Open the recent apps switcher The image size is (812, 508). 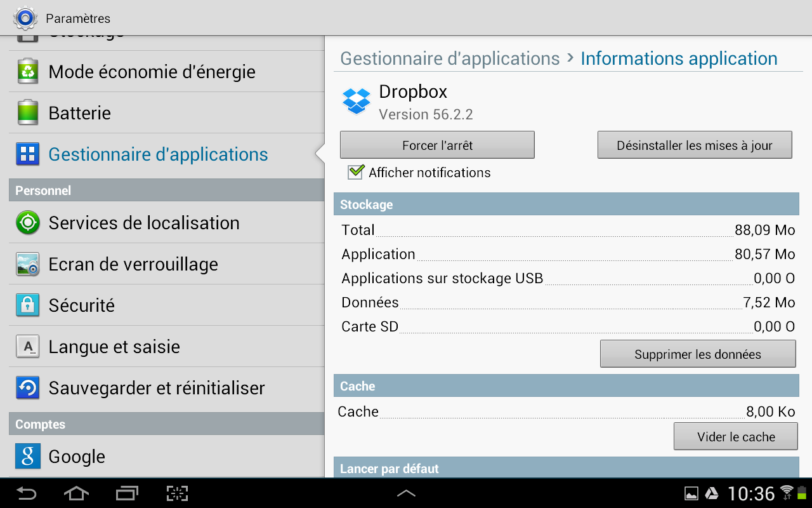click(x=127, y=493)
